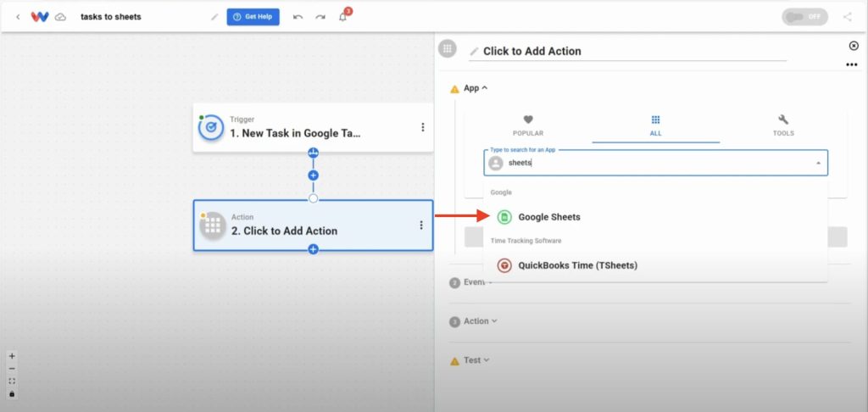Viewport: 868px width, 412px height.
Task: Click the branch connector under the trigger node
Action: click(314, 153)
